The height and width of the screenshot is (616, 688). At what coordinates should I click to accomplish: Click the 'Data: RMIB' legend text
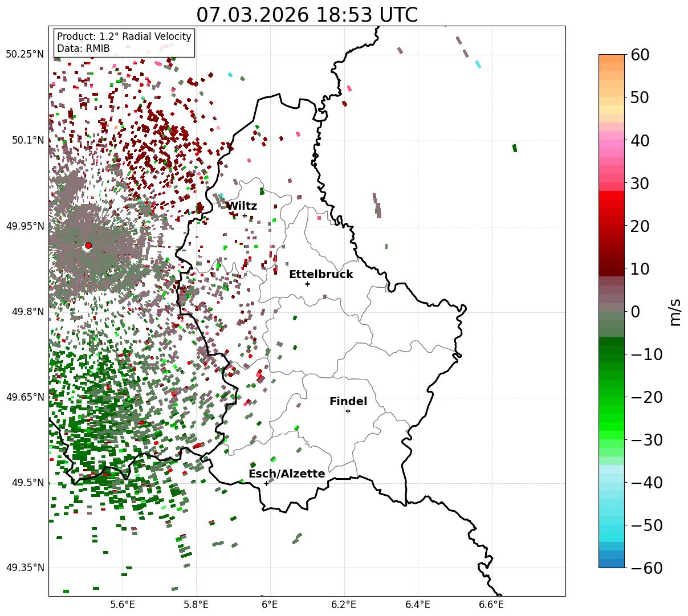[83, 49]
